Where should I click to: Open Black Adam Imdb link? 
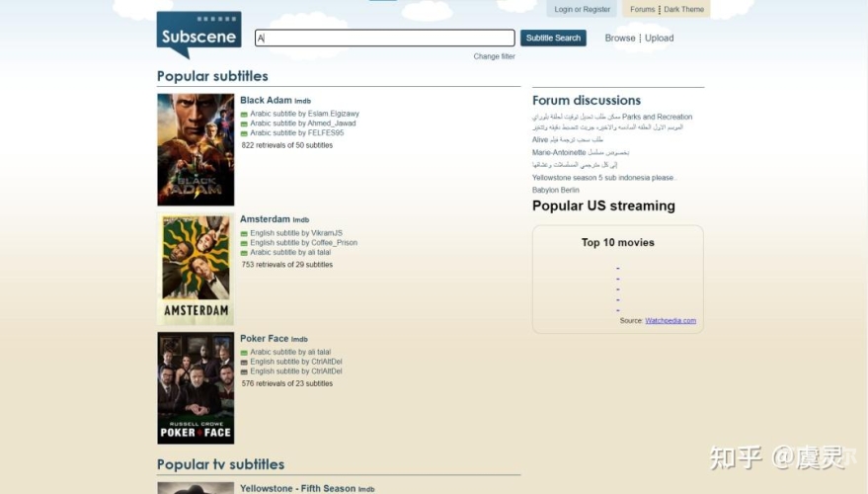pyautogui.click(x=302, y=102)
